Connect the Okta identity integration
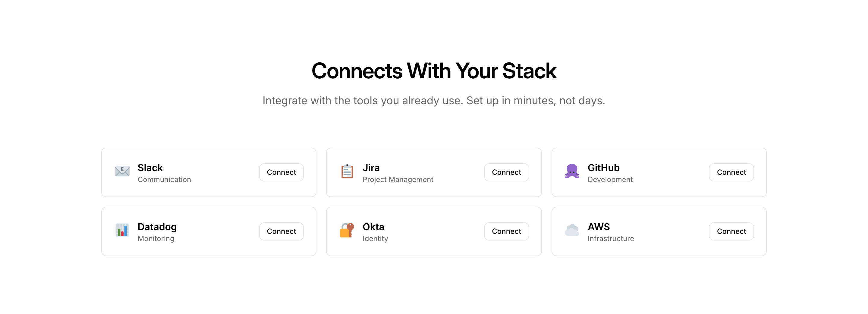The width and height of the screenshot is (868, 314). click(x=506, y=231)
